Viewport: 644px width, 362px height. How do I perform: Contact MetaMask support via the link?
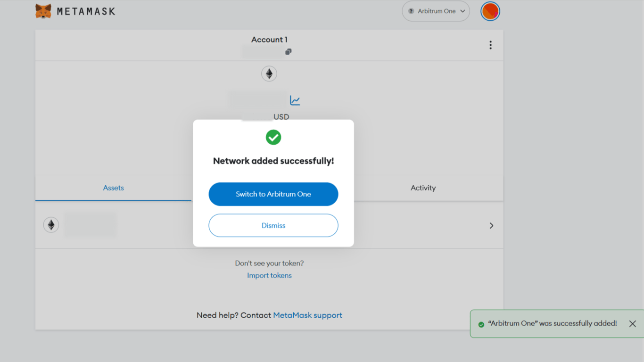[x=307, y=315]
